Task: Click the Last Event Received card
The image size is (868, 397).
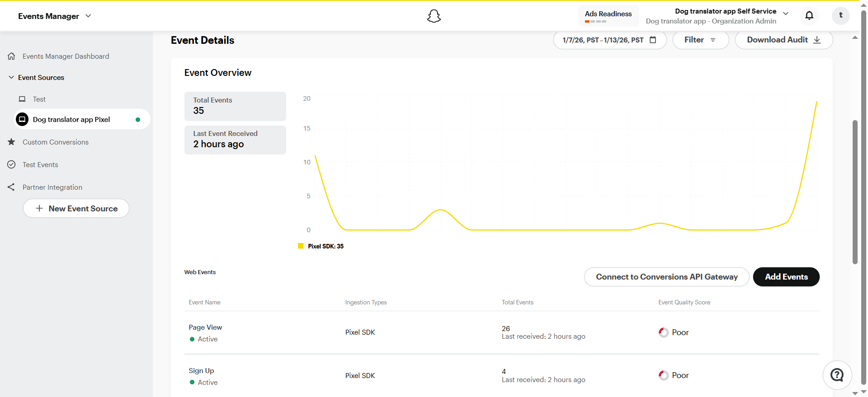Action: click(x=235, y=140)
